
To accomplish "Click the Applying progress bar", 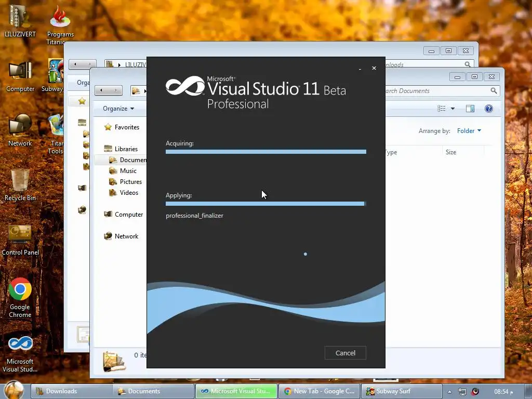I will (x=265, y=204).
